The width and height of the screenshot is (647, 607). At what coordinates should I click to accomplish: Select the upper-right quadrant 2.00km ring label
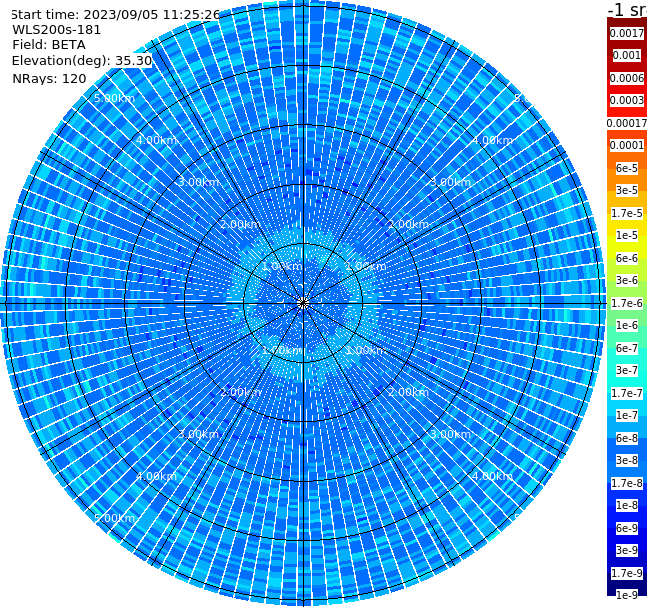coord(409,224)
